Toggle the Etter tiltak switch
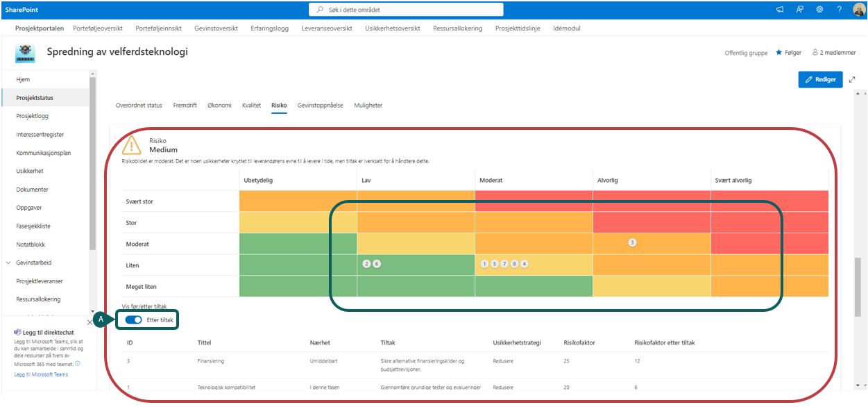868x407 pixels. [x=133, y=319]
